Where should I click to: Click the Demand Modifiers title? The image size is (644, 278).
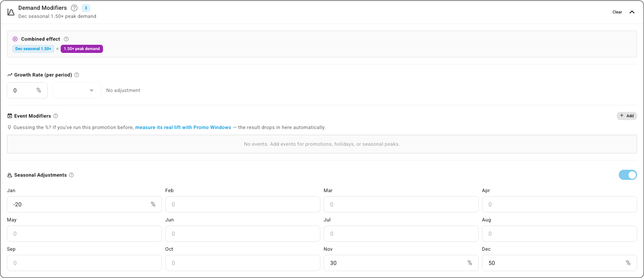coord(42,8)
